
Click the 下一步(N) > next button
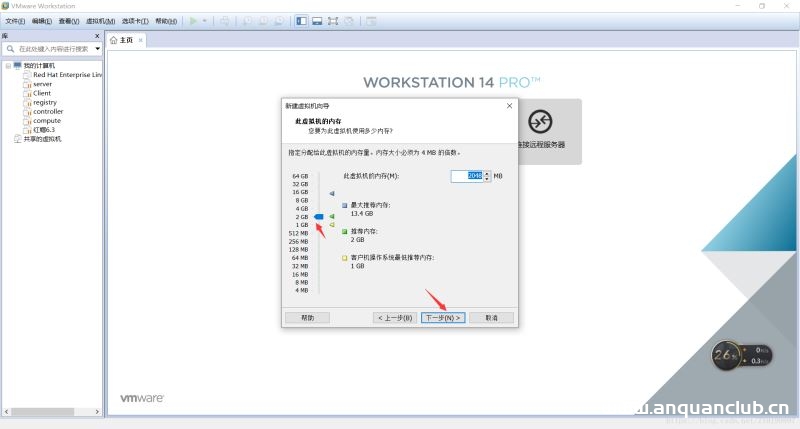[443, 318]
